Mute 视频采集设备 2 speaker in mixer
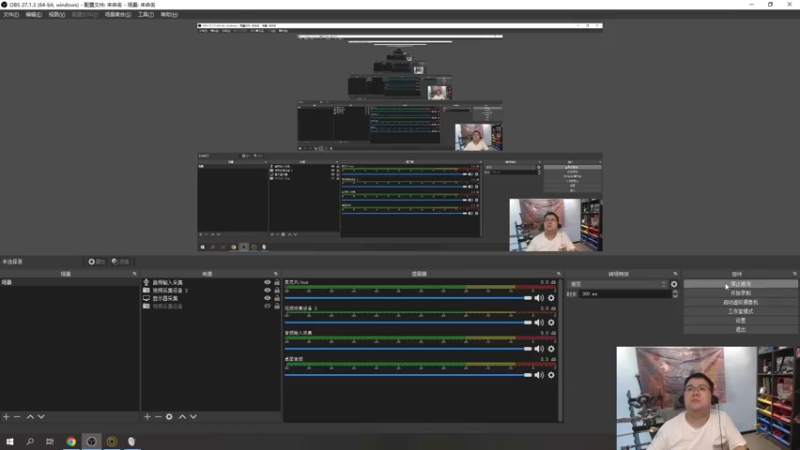Screen dimensions: 800x450 (x=539, y=322)
